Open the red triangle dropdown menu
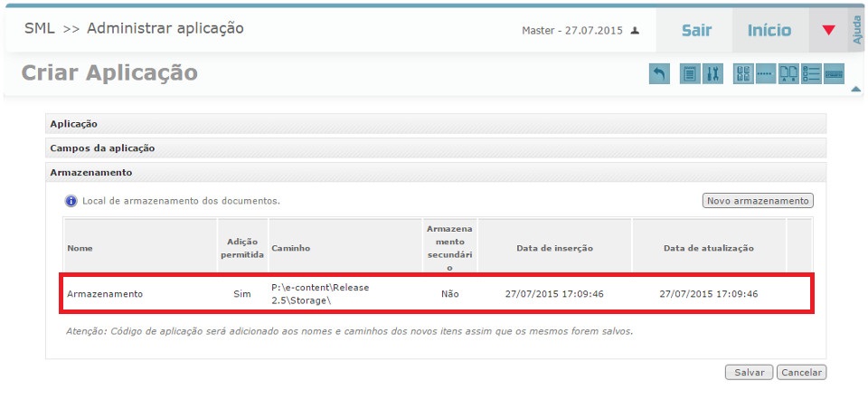Viewport: 868px width, 400px height. (828, 31)
